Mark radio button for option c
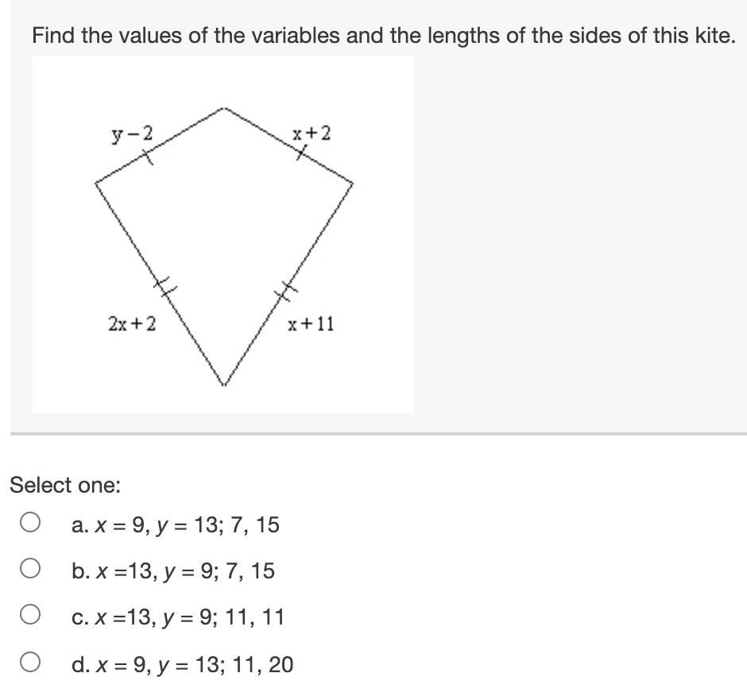The height and width of the screenshot is (700, 747). coord(30,614)
